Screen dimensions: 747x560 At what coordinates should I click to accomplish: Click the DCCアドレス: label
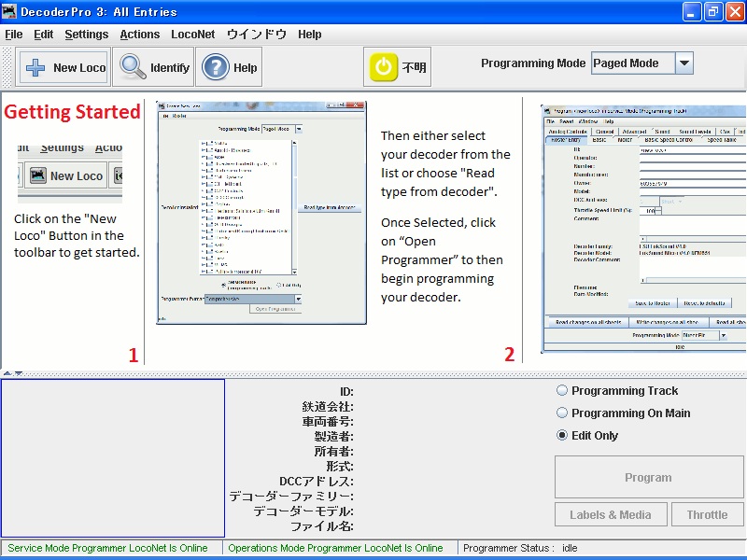pos(317,482)
